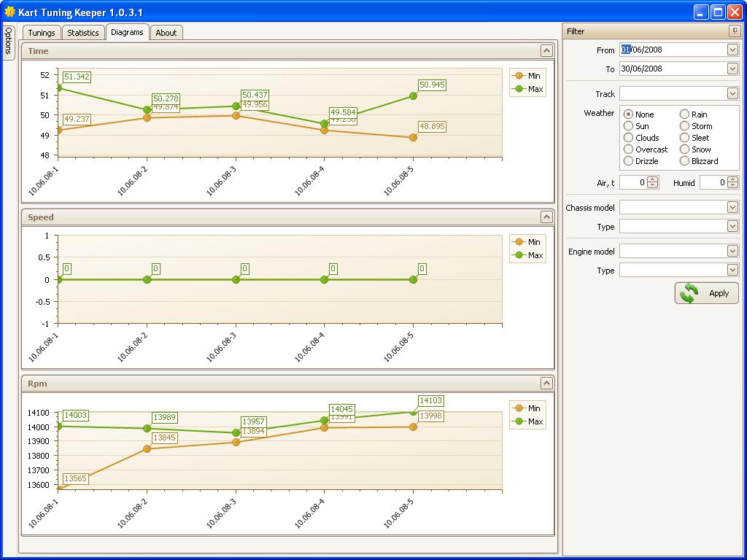Image resolution: width=747 pixels, height=560 pixels.
Task: Choose Overcast weather option
Action: click(628, 149)
